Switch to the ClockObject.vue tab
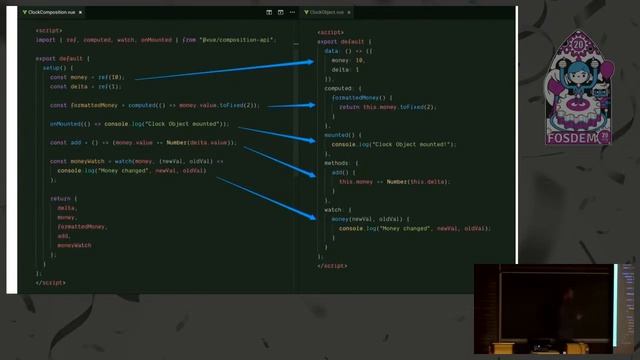Screen dimensions: 640x360 (x=328, y=13)
